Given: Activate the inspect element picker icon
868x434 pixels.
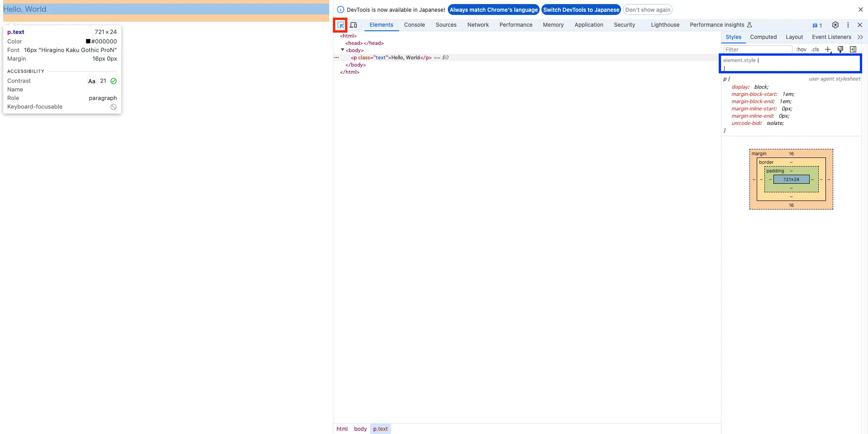Looking at the screenshot, I should coord(341,25).
